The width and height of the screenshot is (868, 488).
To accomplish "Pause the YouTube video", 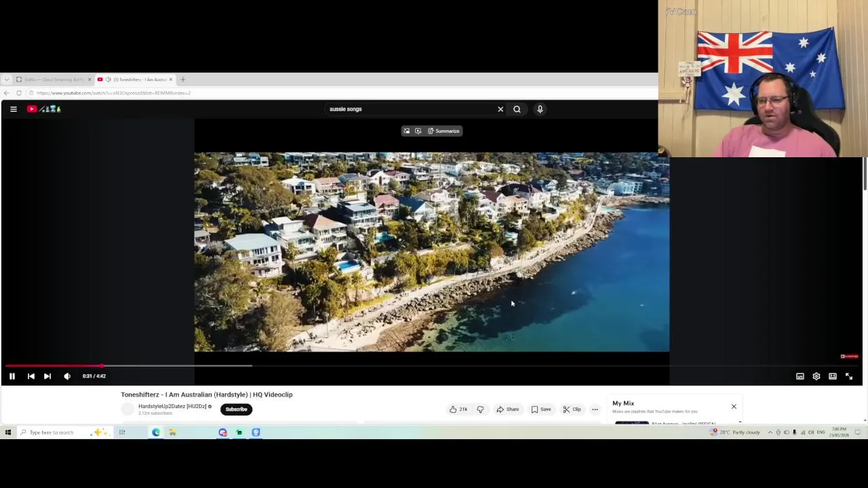I will coord(12,376).
